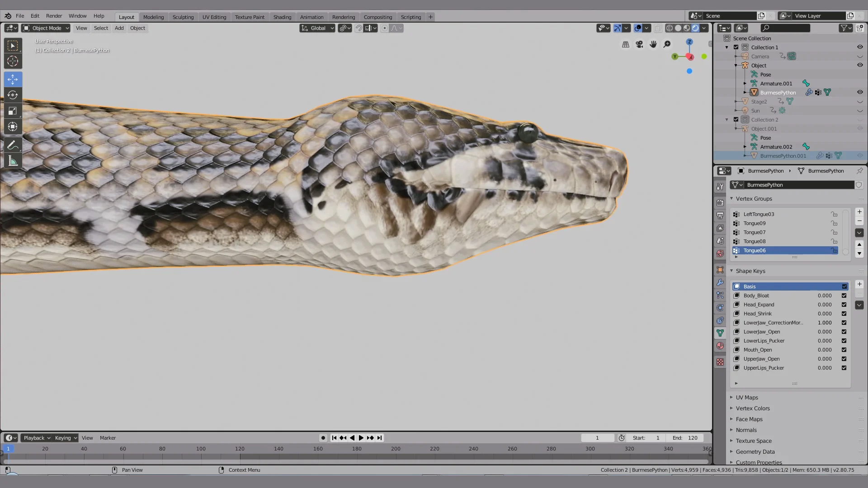Image resolution: width=868 pixels, height=488 pixels.
Task: Expand the UV Maps panel
Action: (x=746, y=398)
